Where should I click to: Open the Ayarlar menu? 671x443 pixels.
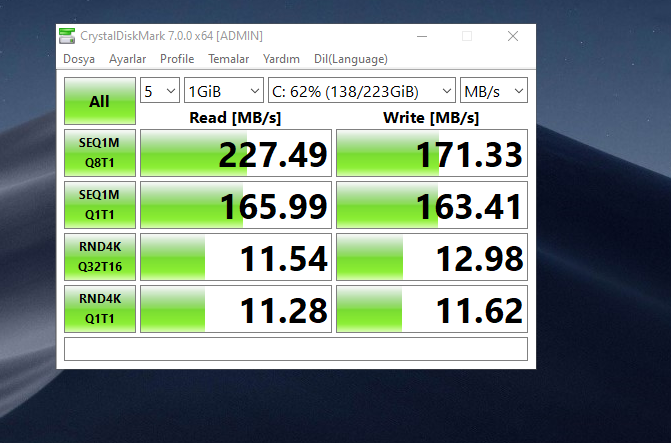point(127,59)
